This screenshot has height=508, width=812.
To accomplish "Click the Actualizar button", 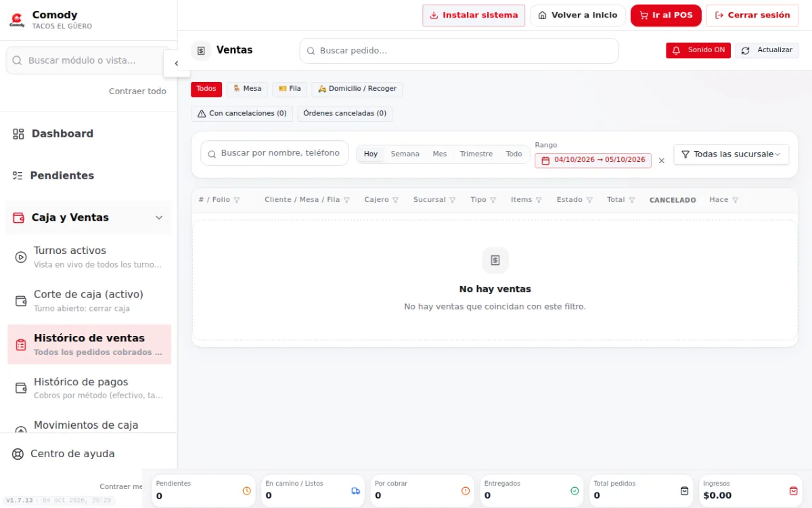I will click(x=767, y=50).
